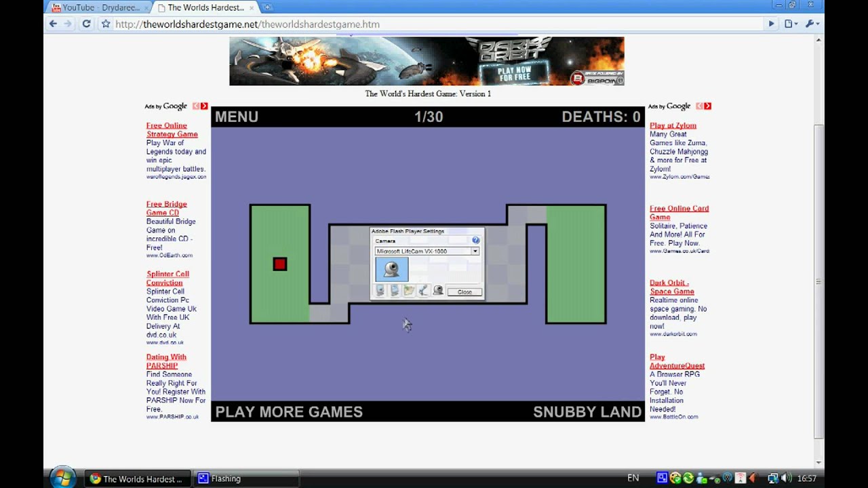Screen dimensions: 868x488
Task: Click next arrow on left Google ads
Action: 204,106
